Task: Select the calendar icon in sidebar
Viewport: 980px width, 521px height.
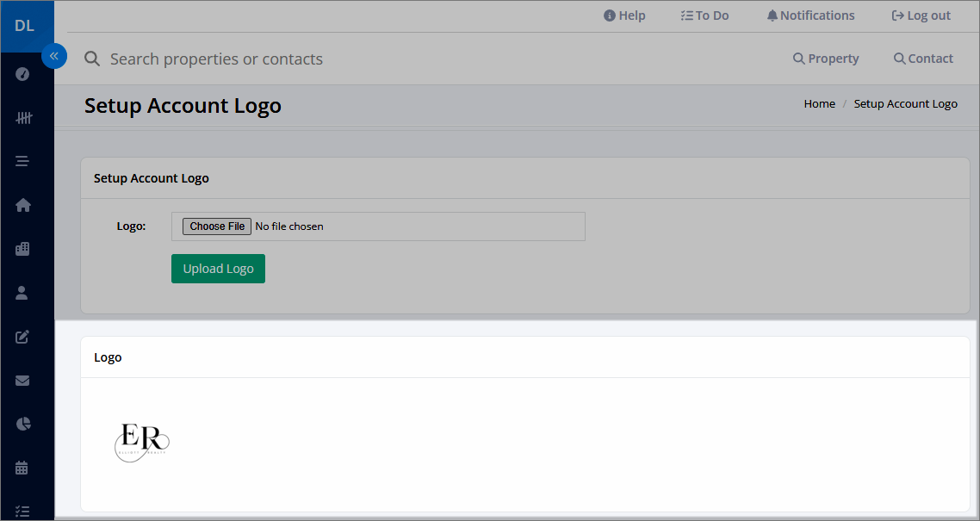Action: click(x=22, y=468)
